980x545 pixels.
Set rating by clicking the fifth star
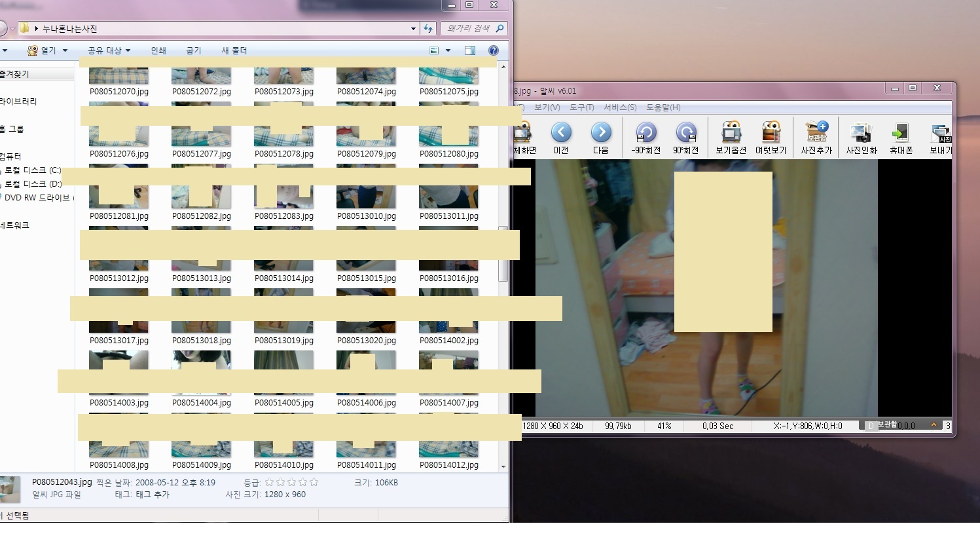[x=314, y=482]
